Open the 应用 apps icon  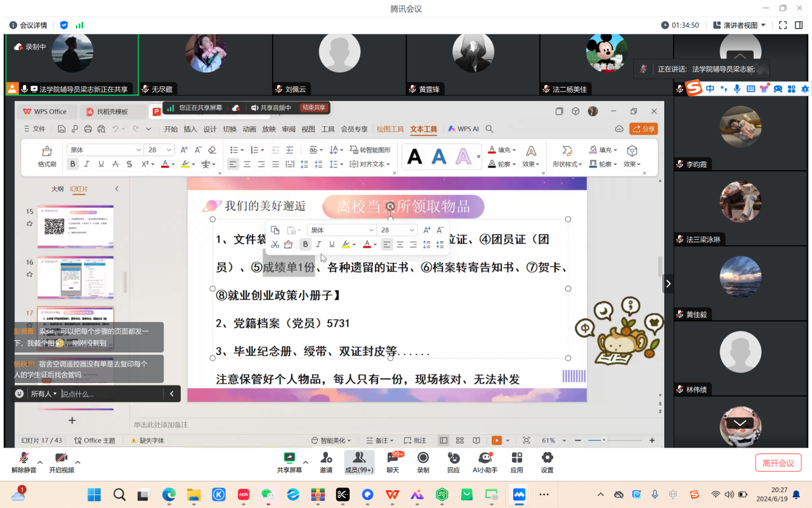(x=517, y=458)
